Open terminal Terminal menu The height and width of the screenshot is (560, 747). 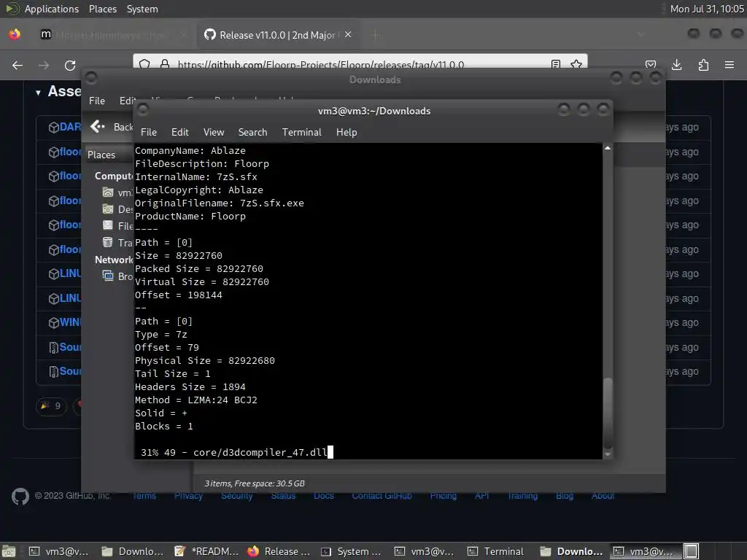click(301, 133)
